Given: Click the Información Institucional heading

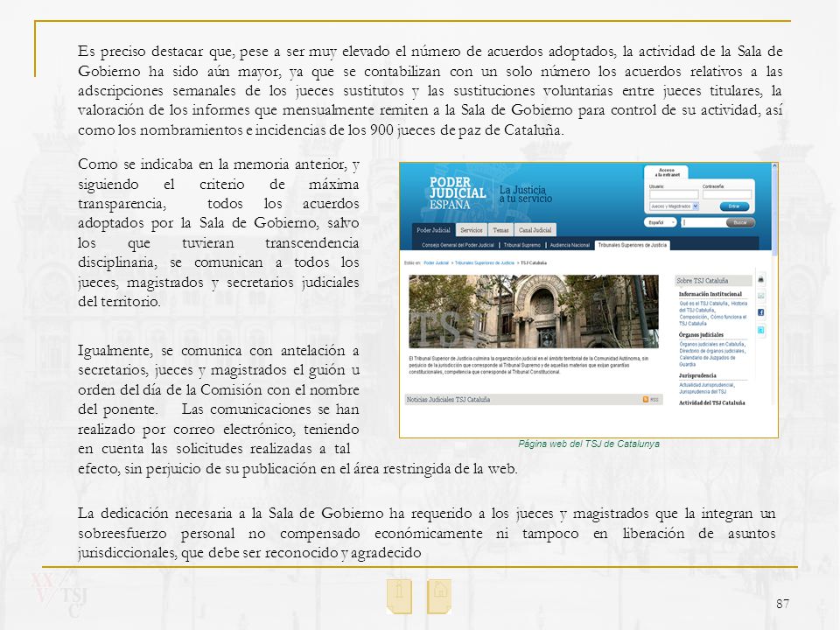Looking at the screenshot, I should click(x=710, y=294).
